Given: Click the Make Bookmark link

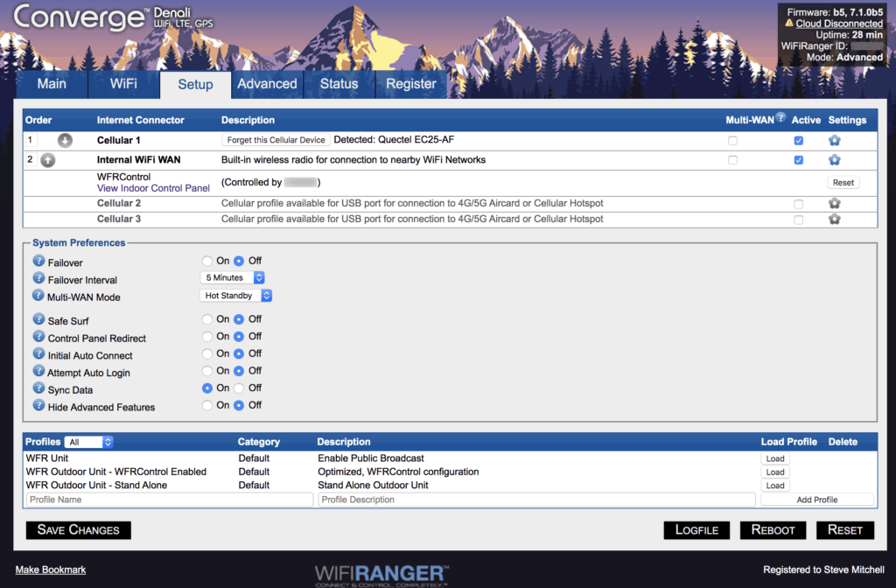Looking at the screenshot, I should 50,570.
